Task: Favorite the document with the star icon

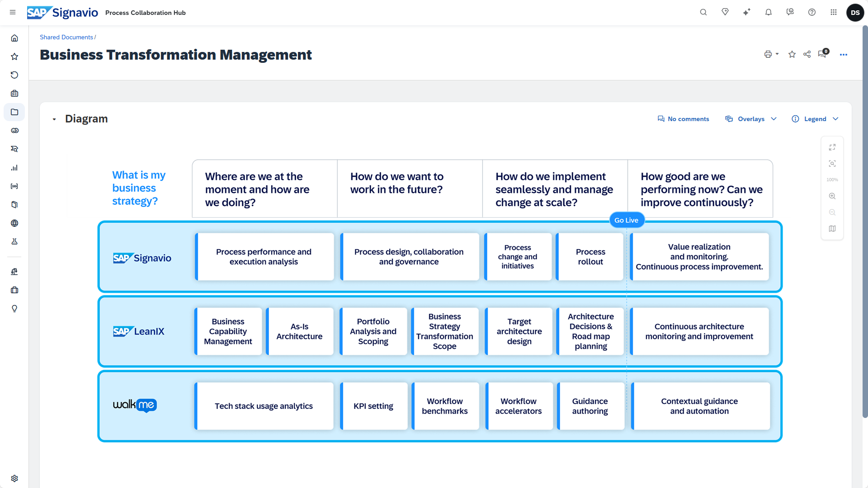Action: [x=792, y=54]
